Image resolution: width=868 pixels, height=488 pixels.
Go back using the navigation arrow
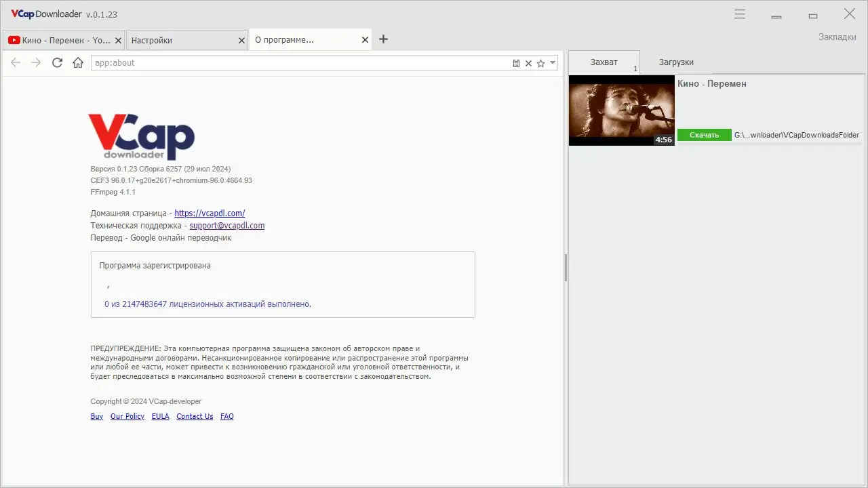click(x=15, y=62)
